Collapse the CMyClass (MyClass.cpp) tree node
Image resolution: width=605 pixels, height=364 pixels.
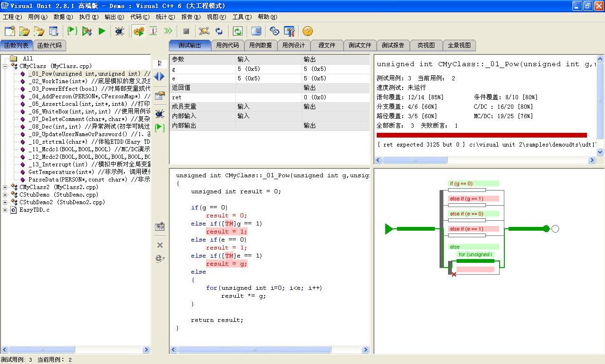(5, 66)
